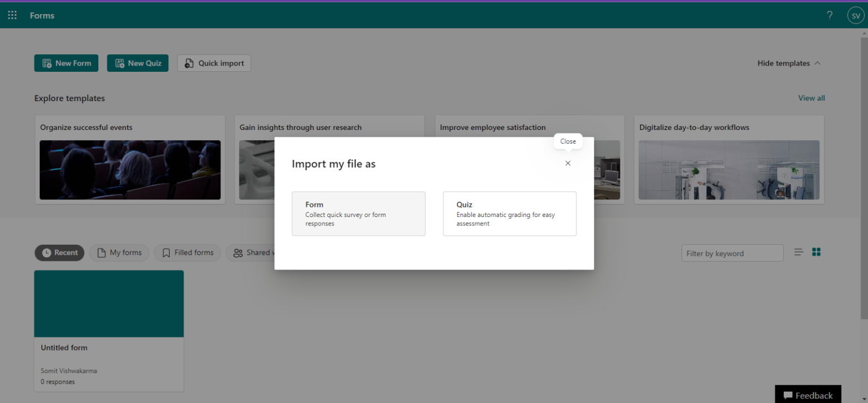Open the Untitled form

108,304
